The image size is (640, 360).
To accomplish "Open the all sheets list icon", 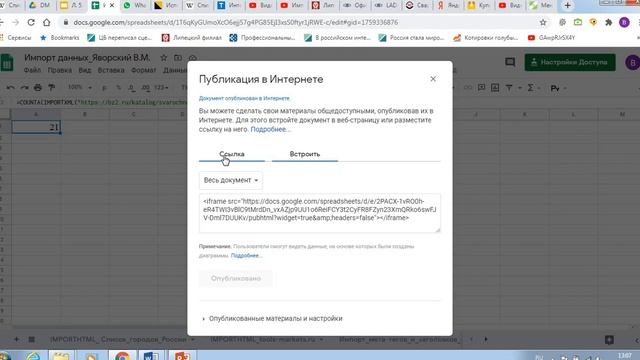I will pos(31,339).
